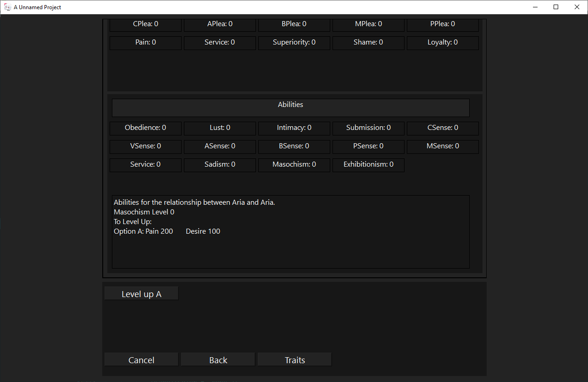Select the Masochism ability
The image size is (588, 382).
point(294,165)
